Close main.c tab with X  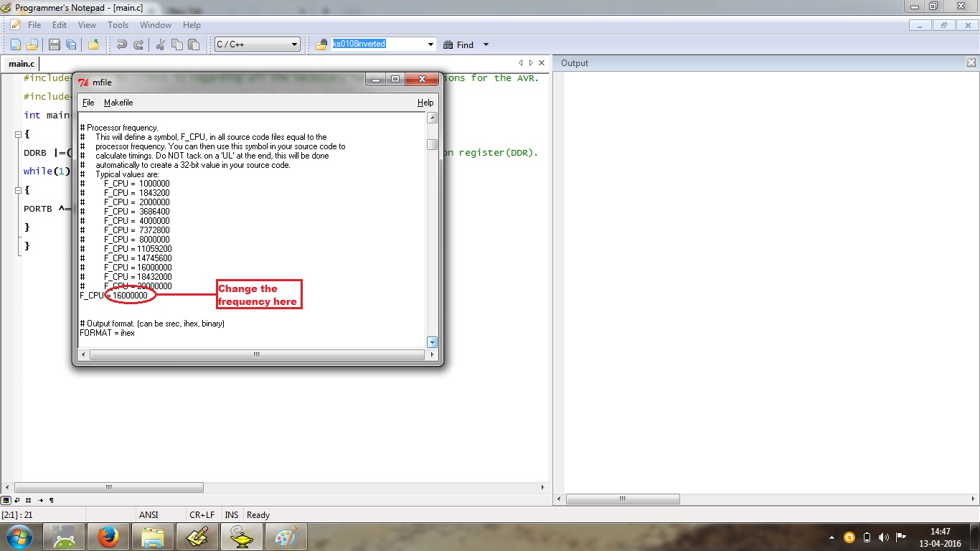[542, 63]
